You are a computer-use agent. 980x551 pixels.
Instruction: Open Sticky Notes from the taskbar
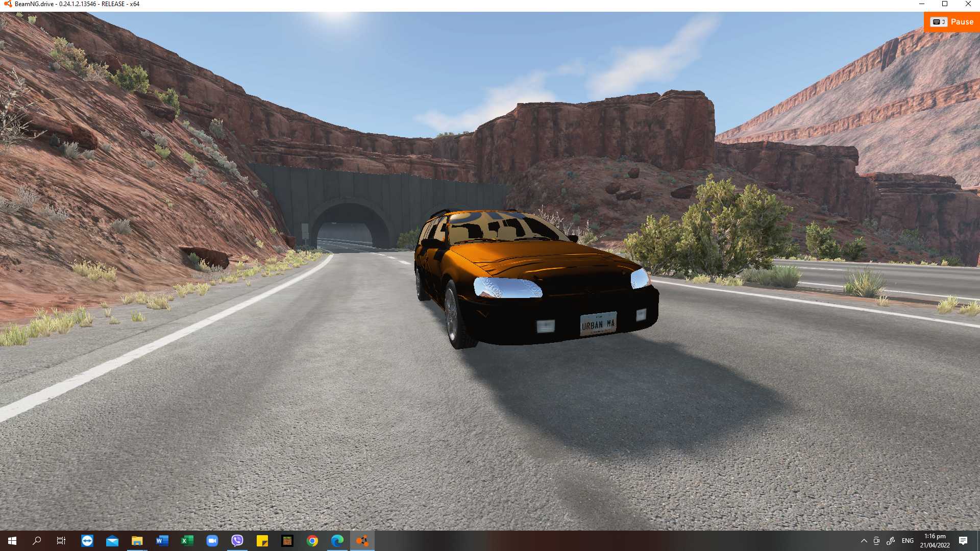click(x=262, y=541)
